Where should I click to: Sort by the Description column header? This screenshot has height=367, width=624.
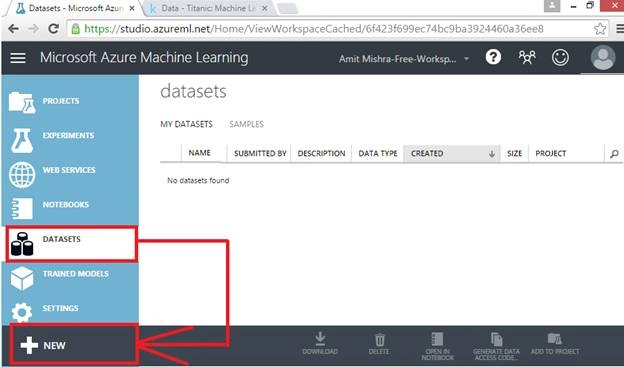pos(321,153)
